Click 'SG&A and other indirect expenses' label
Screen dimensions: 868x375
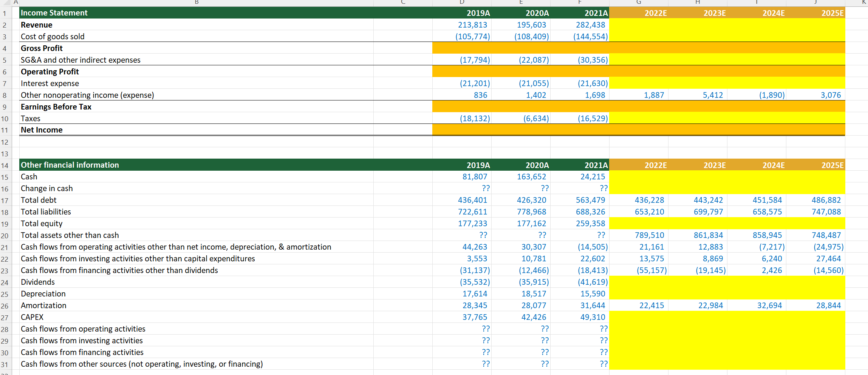point(80,60)
